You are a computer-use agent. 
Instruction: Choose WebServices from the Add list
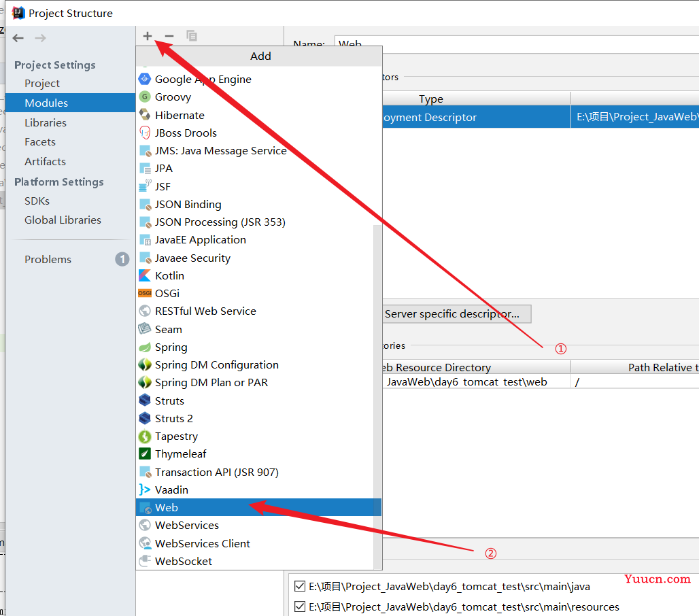tap(254, 525)
